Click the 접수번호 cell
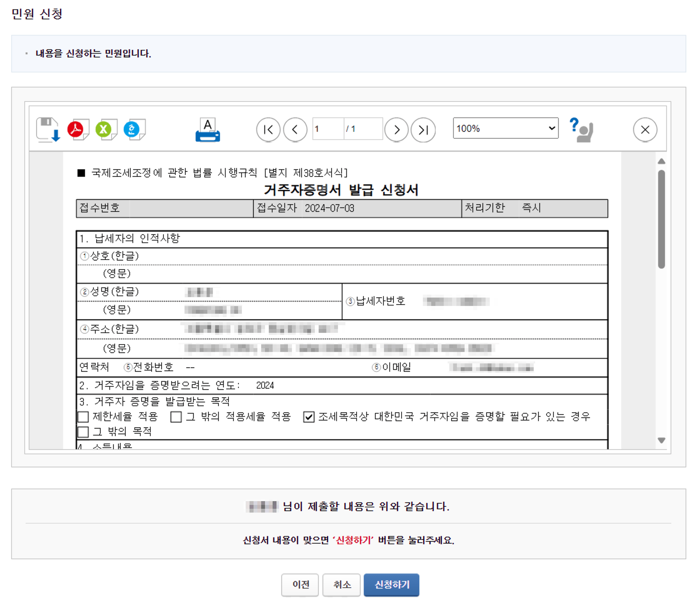Viewport: 695px width, 616px height. 165,208
